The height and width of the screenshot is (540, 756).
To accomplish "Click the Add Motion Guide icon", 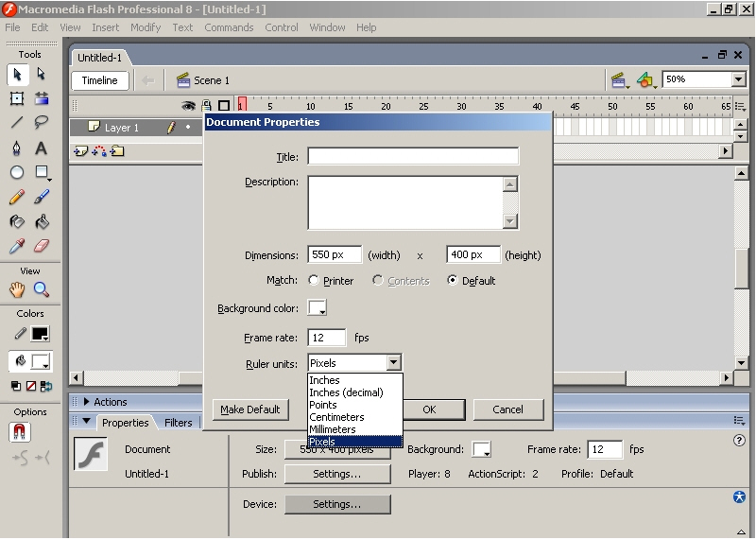I will (x=99, y=151).
